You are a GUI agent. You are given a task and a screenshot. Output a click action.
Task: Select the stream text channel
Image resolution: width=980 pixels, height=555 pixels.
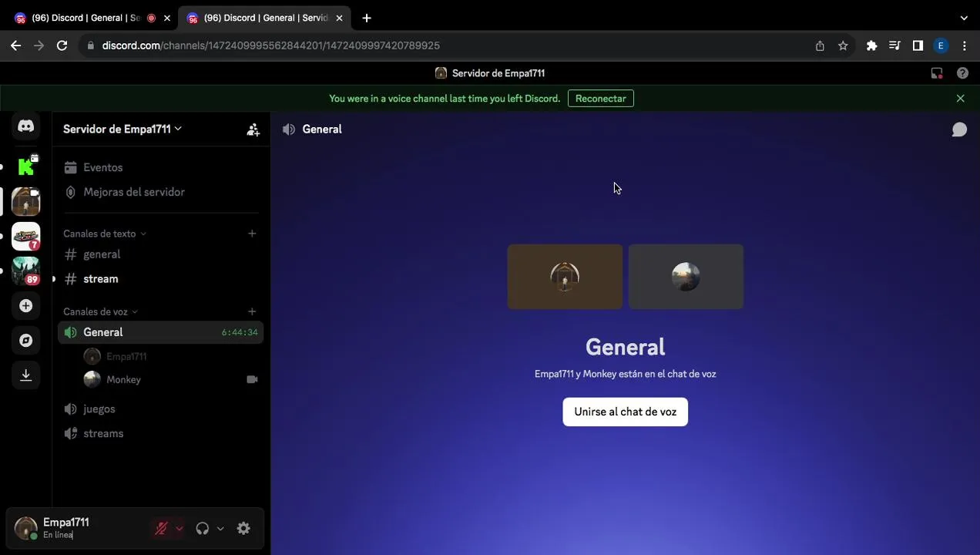[160, 279]
